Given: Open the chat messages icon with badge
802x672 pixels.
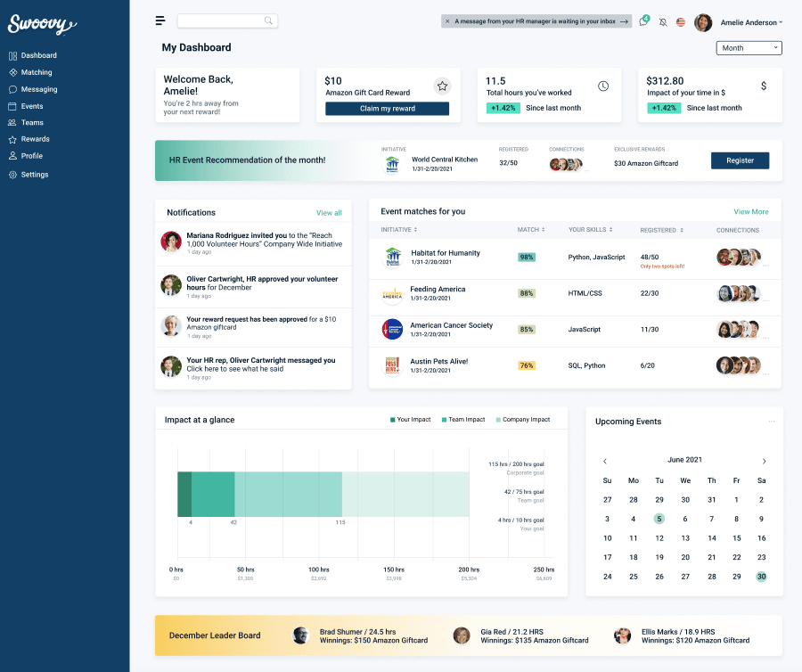Looking at the screenshot, I should (x=644, y=21).
